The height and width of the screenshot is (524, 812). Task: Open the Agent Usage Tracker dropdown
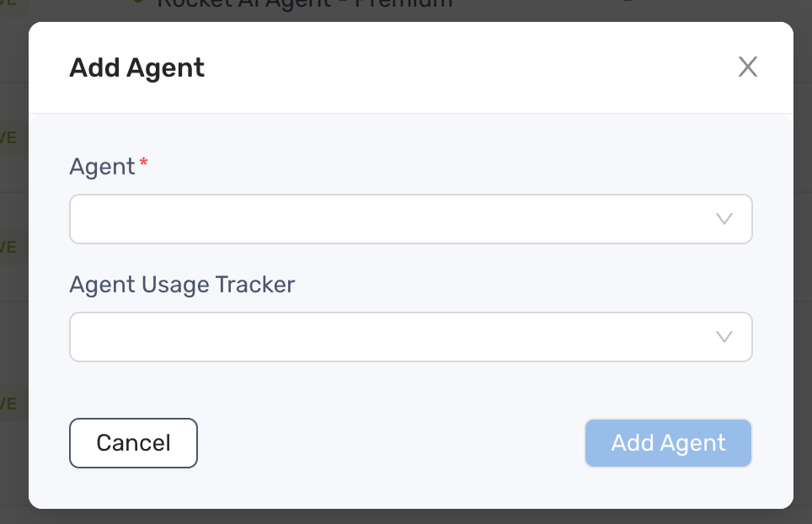pyautogui.click(x=411, y=337)
